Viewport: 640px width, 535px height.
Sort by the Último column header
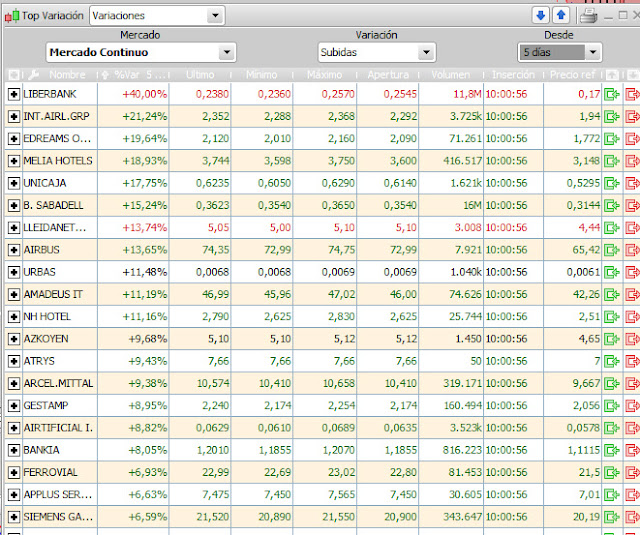click(200, 75)
